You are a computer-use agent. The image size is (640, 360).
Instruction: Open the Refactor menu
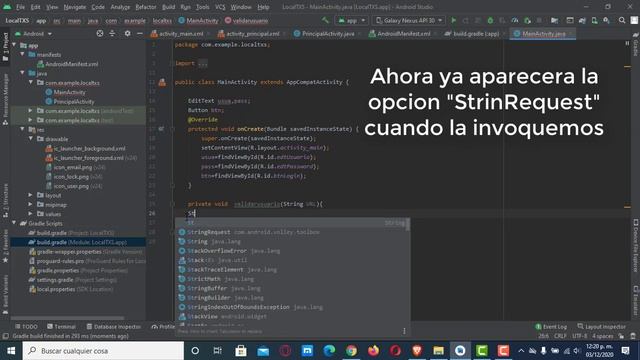point(146,7)
